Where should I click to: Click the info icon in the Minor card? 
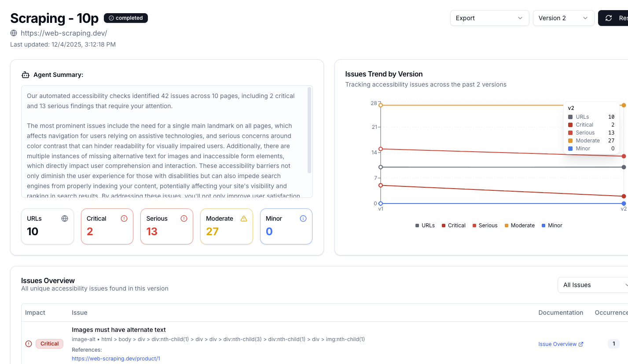click(x=303, y=218)
